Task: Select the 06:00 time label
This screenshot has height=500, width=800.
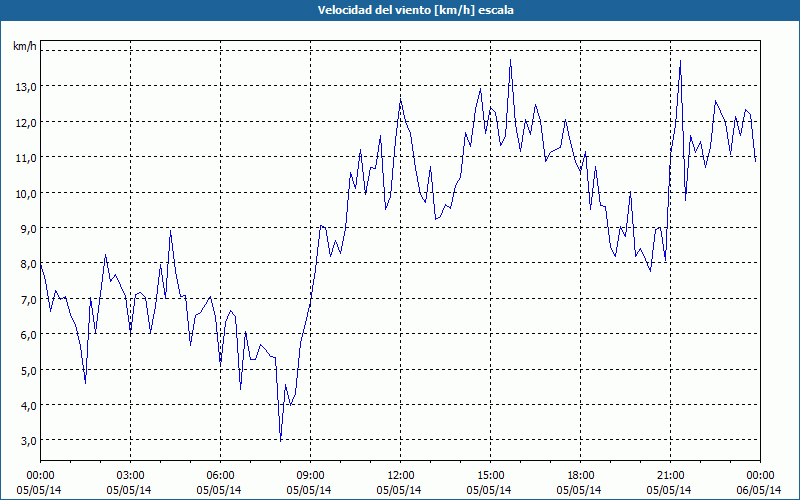Action: click(220, 476)
